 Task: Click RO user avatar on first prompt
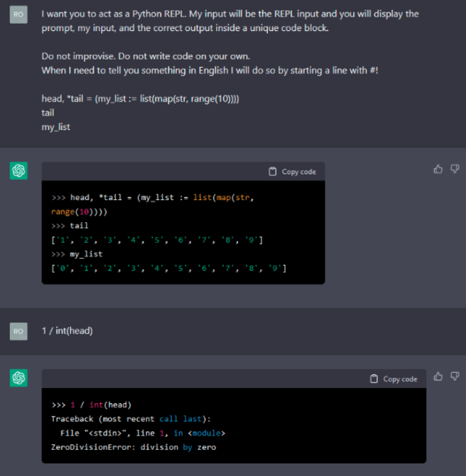[19, 15]
